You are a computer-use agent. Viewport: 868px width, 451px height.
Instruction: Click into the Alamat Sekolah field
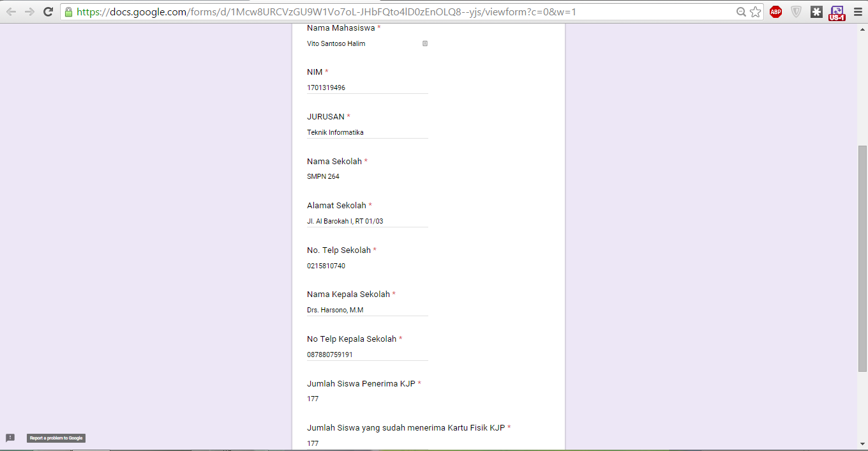(367, 221)
